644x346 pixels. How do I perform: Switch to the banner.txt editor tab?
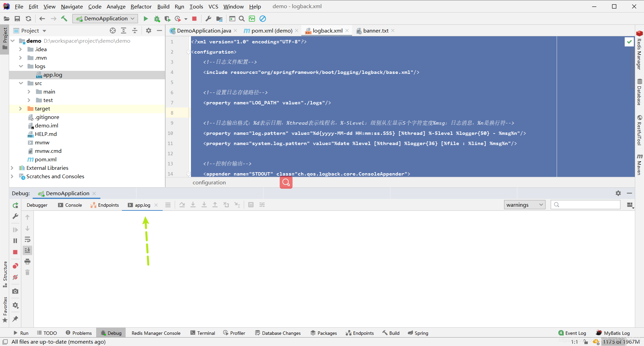tap(375, 30)
